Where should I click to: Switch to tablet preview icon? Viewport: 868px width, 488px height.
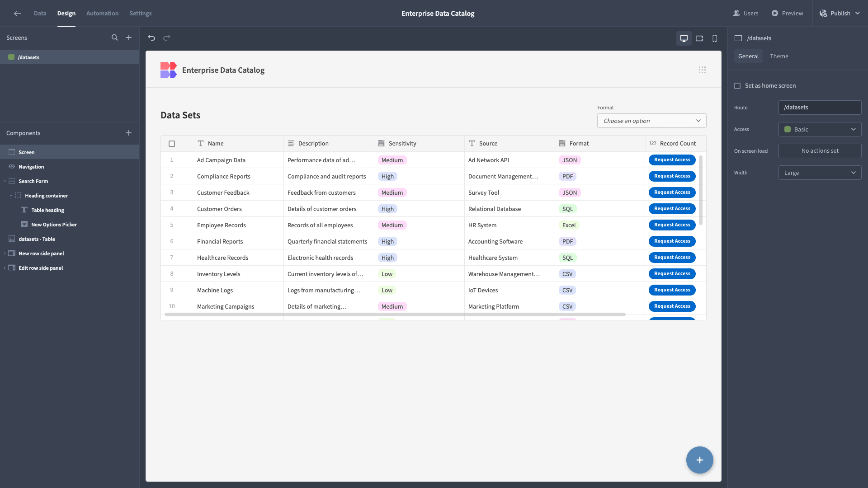(699, 38)
